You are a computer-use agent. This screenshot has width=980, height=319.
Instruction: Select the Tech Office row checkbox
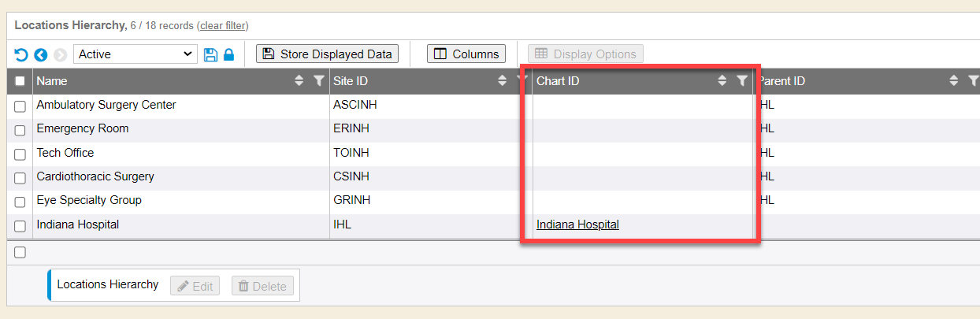click(x=20, y=154)
